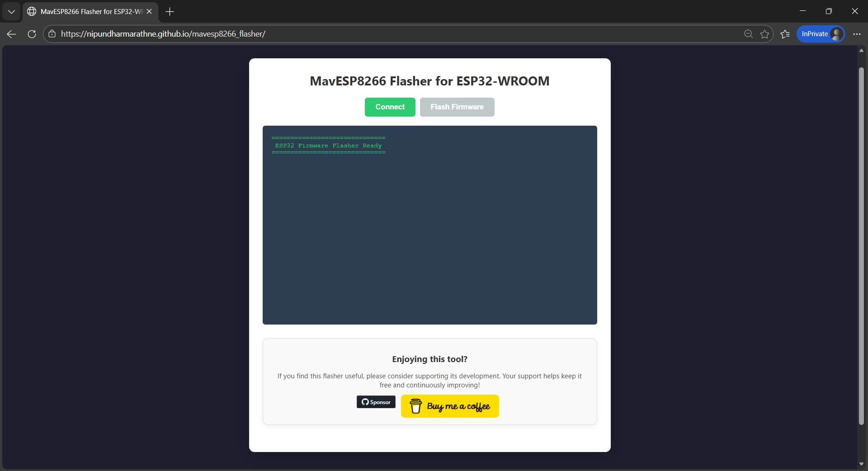This screenshot has height=471, width=868.
Task: Click the MavESP8266 Flasher for ESP32-WROOM heading
Action: (429, 81)
